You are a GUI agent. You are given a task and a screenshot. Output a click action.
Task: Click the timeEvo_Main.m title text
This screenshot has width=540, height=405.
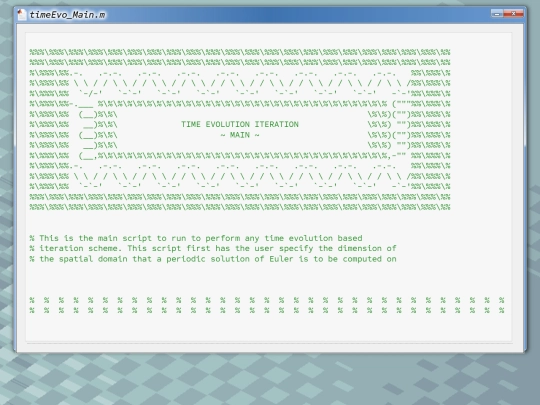tap(68, 15)
